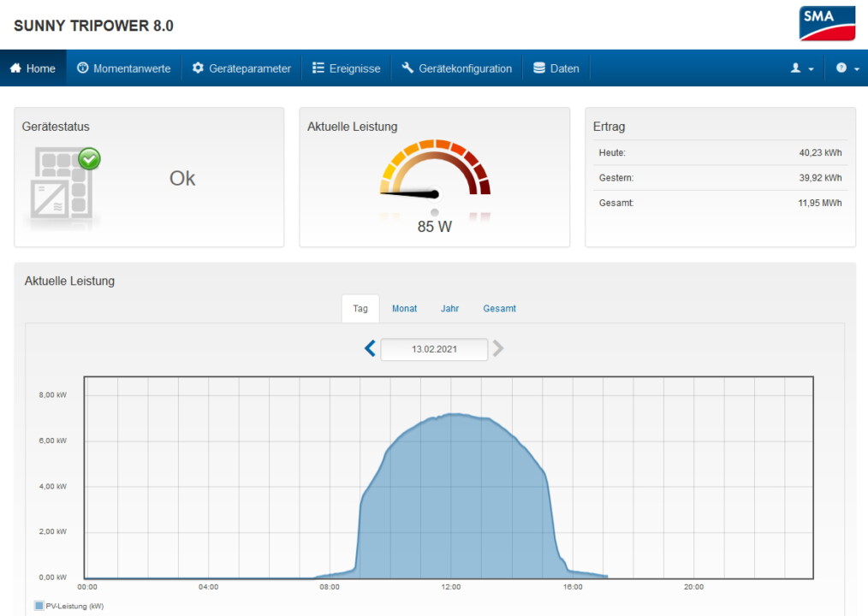Click the green checkmark status badge
868x616 pixels.
(89, 159)
